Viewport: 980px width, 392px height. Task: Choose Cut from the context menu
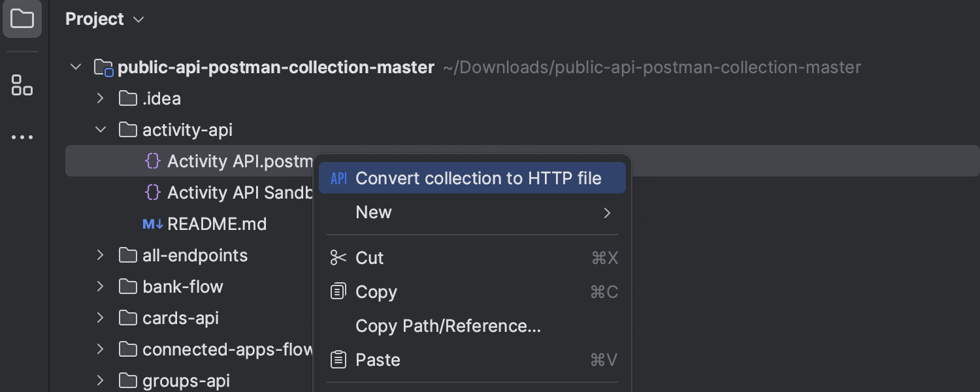472,258
